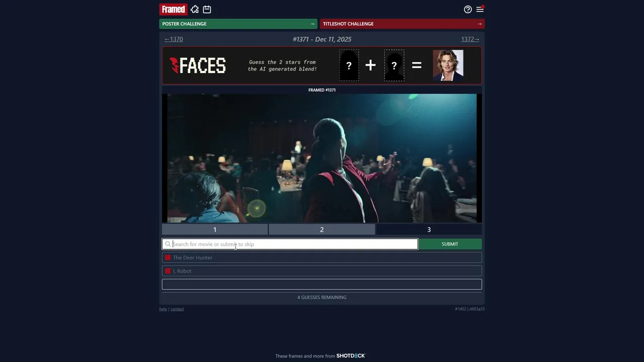Open the Titleshot Challenge banner
This screenshot has height=362, width=644.
(403, 24)
